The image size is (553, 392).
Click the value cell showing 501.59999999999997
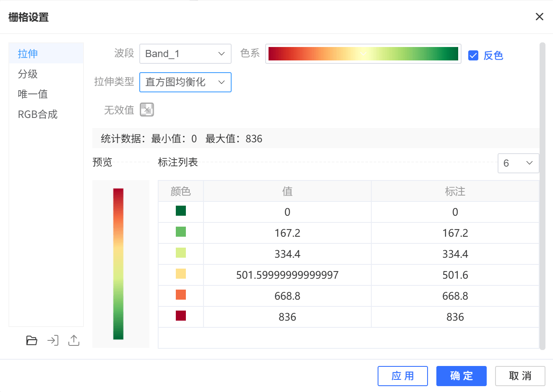point(287,274)
